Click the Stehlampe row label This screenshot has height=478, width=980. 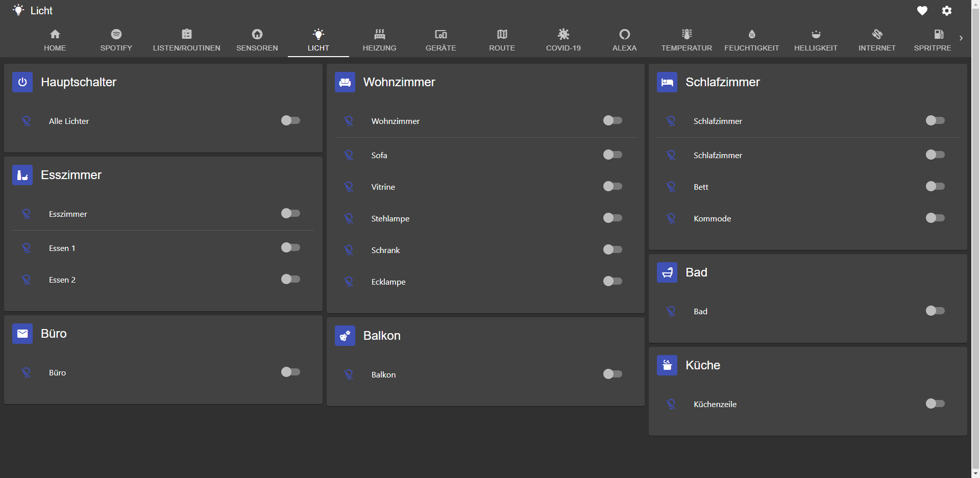(x=390, y=219)
